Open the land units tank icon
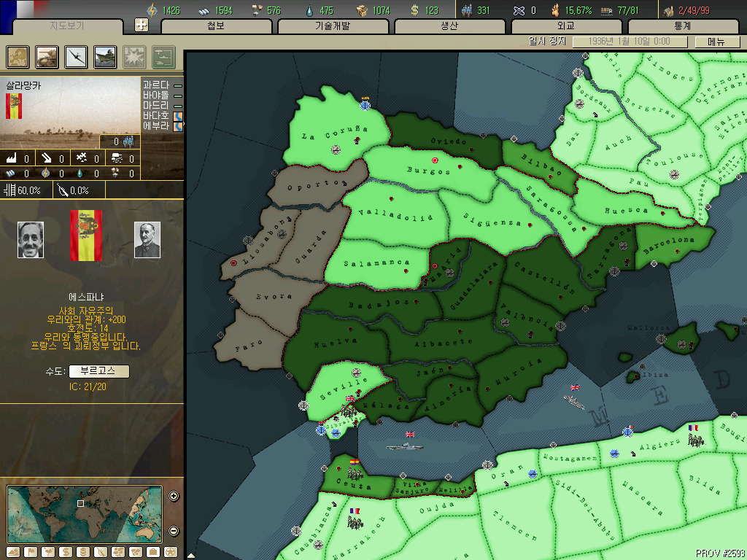Screen dimensions: 747x560 pyautogui.click(x=47, y=57)
